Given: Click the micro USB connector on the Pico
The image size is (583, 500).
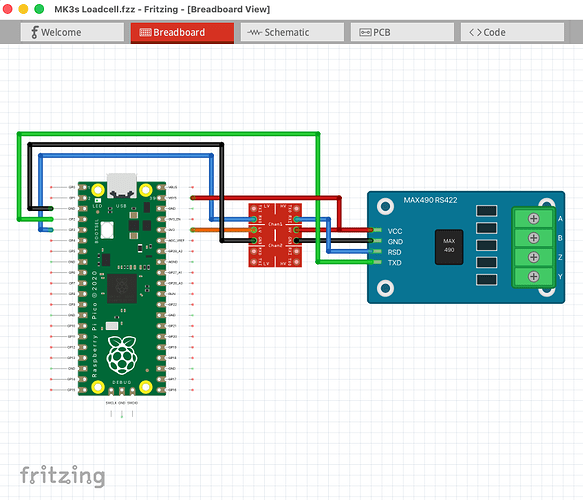Looking at the screenshot, I should click(122, 186).
